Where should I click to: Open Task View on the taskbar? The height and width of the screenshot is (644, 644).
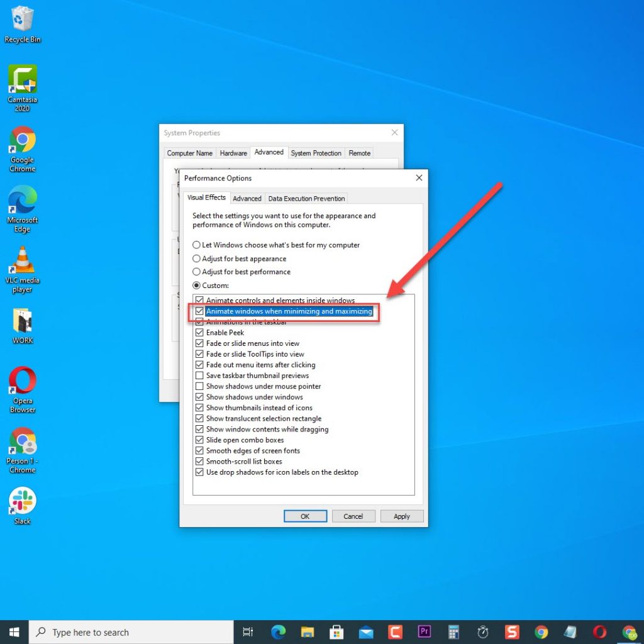(248, 631)
